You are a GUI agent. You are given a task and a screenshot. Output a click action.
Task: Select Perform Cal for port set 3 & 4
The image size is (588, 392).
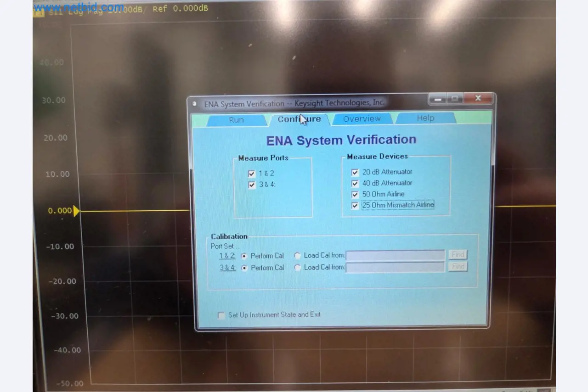click(244, 268)
